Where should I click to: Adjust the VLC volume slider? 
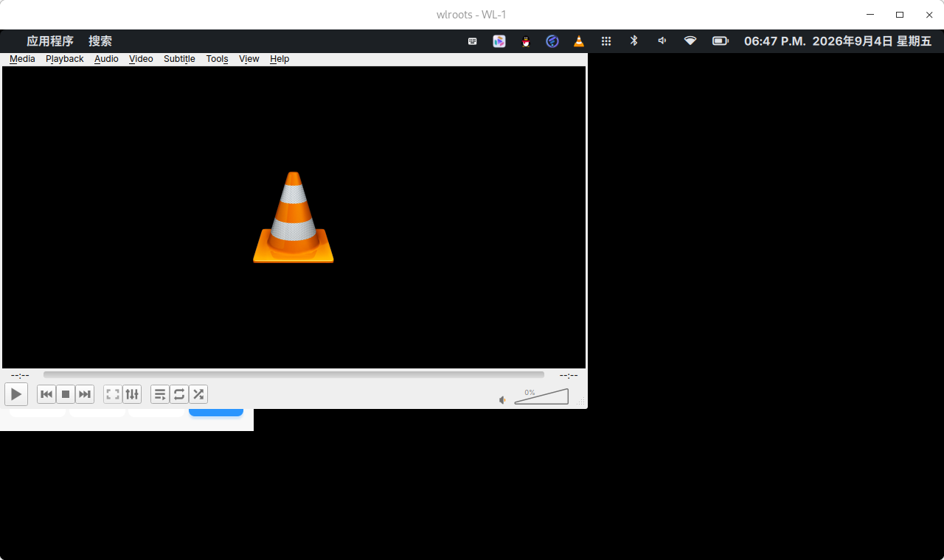[541, 396]
